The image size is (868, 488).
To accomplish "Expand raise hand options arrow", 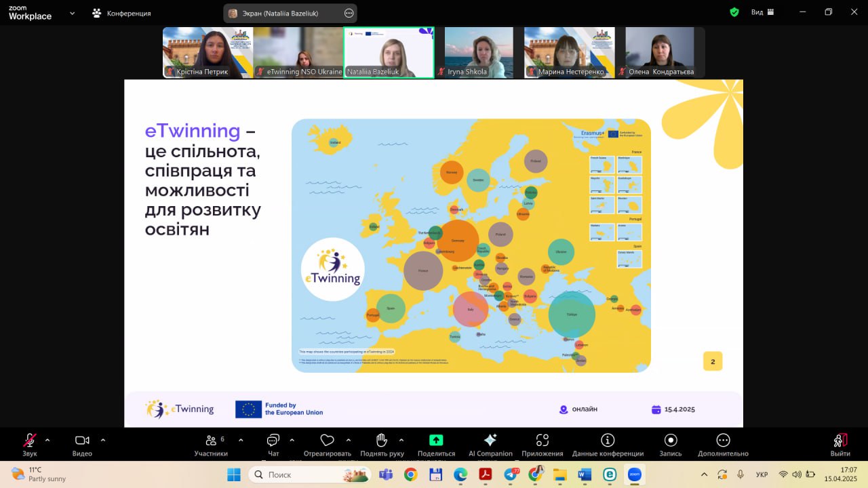I will pyautogui.click(x=401, y=440).
